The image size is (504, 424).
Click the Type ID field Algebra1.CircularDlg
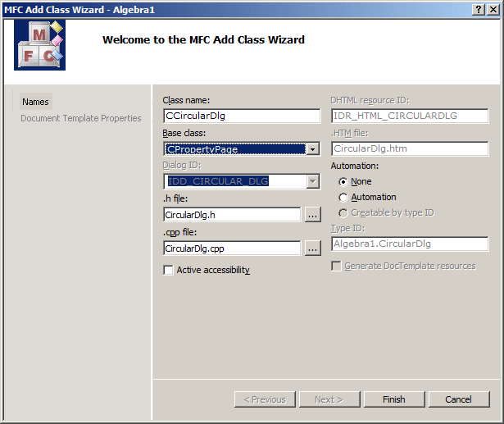point(410,244)
